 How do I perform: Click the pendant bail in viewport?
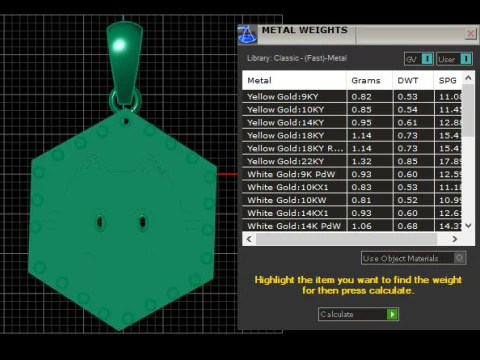pos(125,62)
